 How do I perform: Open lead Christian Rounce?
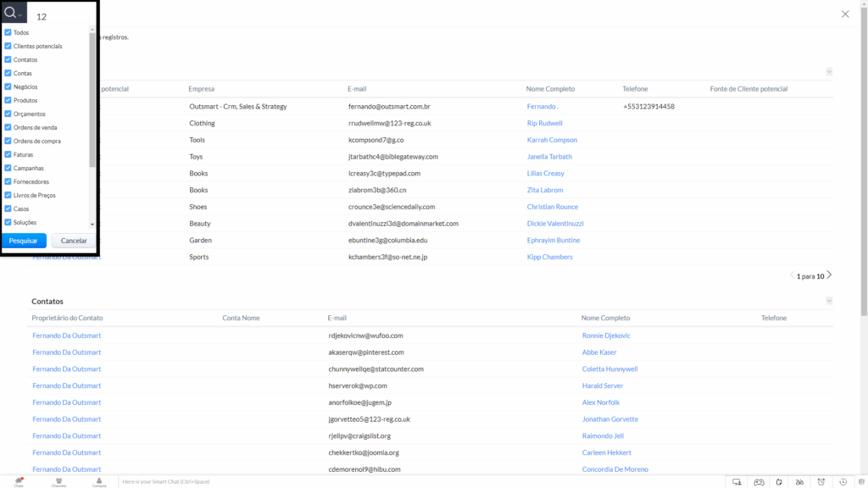[553, 207]
